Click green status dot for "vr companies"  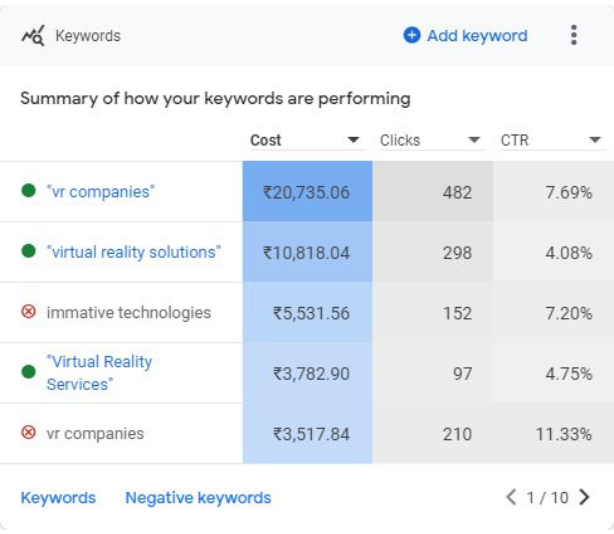pos(28,191)
